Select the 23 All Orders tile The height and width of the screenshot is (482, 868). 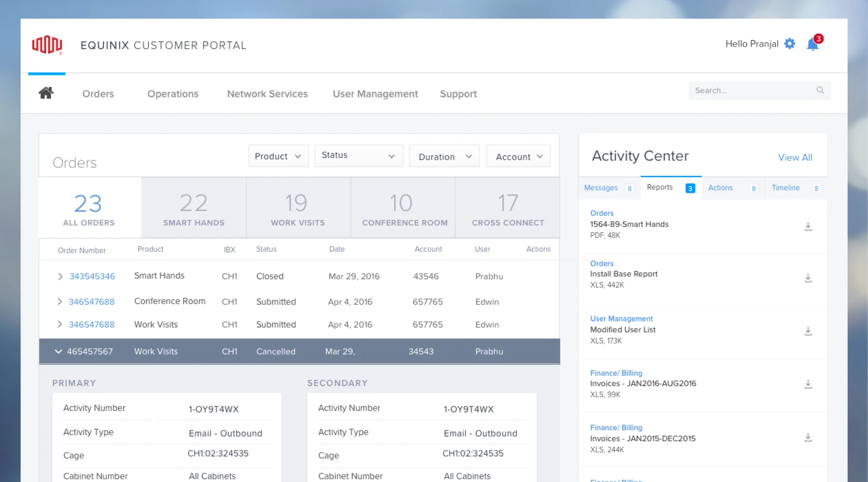[90, 208]
